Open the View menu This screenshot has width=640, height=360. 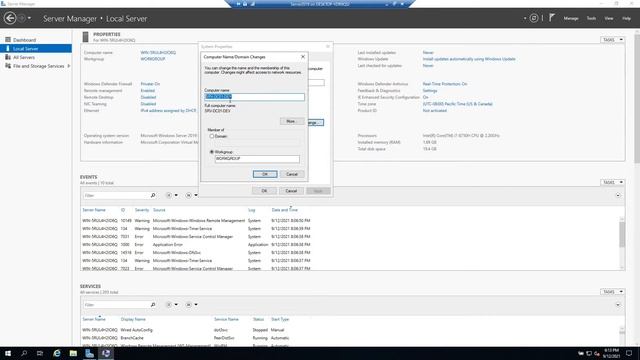pos(609,18)
